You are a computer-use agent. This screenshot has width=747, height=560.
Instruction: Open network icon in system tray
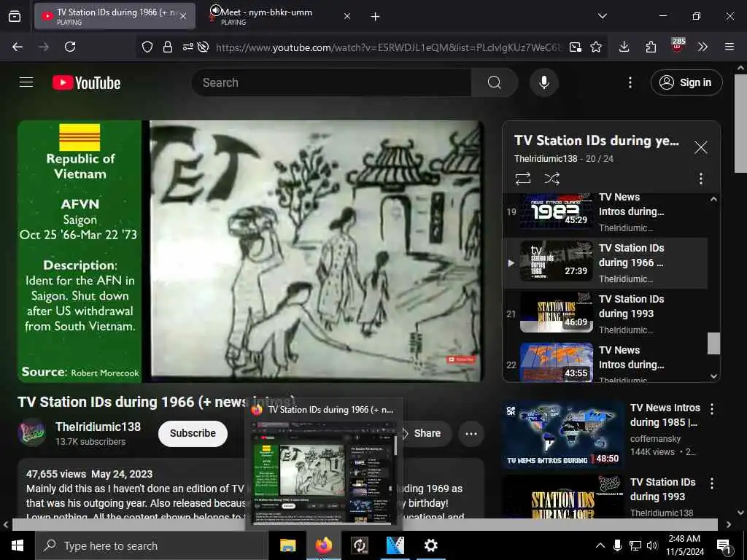[x=635, y=545]
